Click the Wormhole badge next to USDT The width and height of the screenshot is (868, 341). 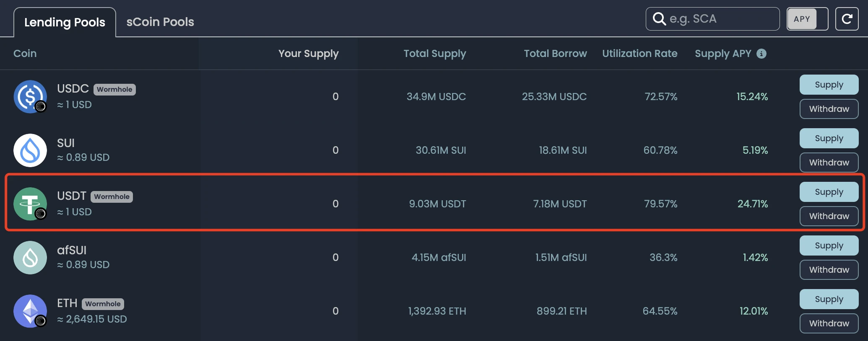tap(112, 197)
